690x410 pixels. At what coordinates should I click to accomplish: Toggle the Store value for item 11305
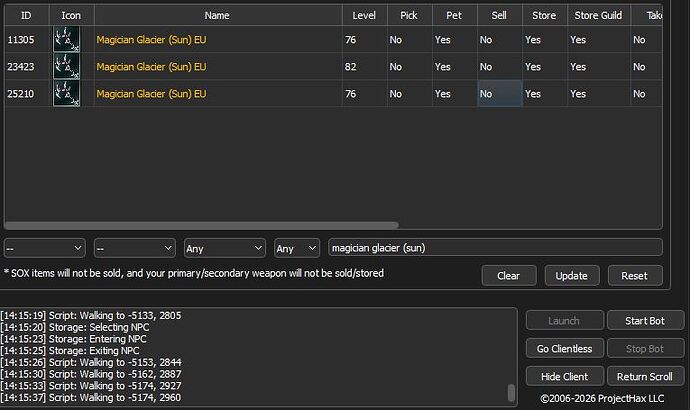click(x=544, y=40)
